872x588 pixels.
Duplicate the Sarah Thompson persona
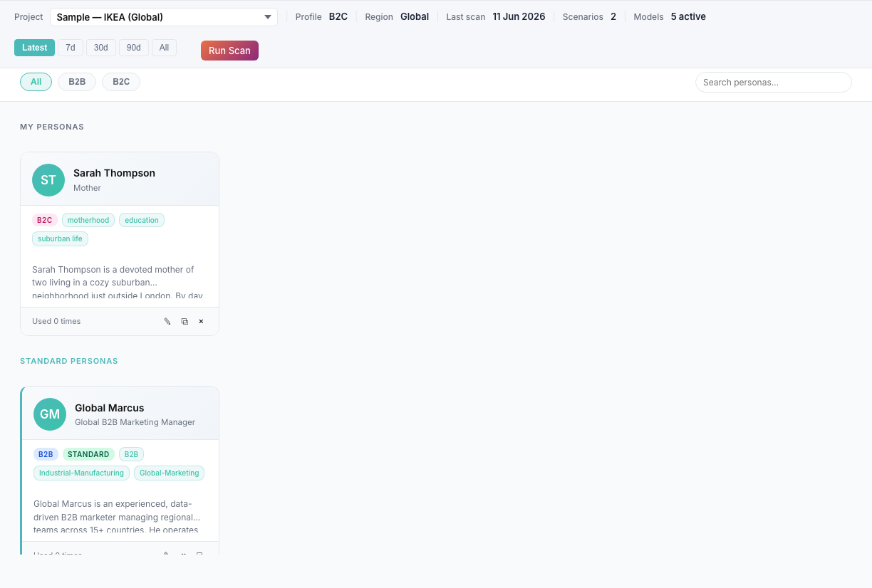(185, 321)
